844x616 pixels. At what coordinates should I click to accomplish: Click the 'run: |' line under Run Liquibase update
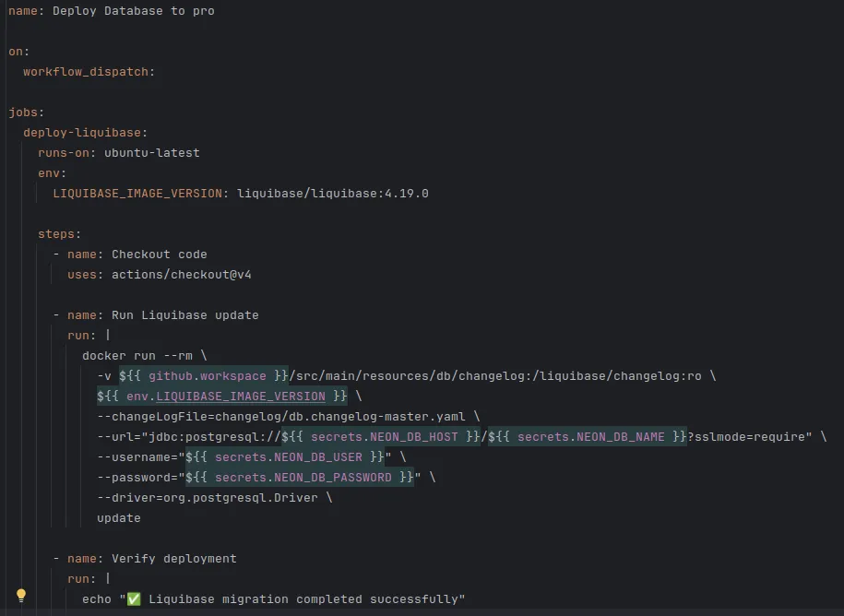[89, 335]
